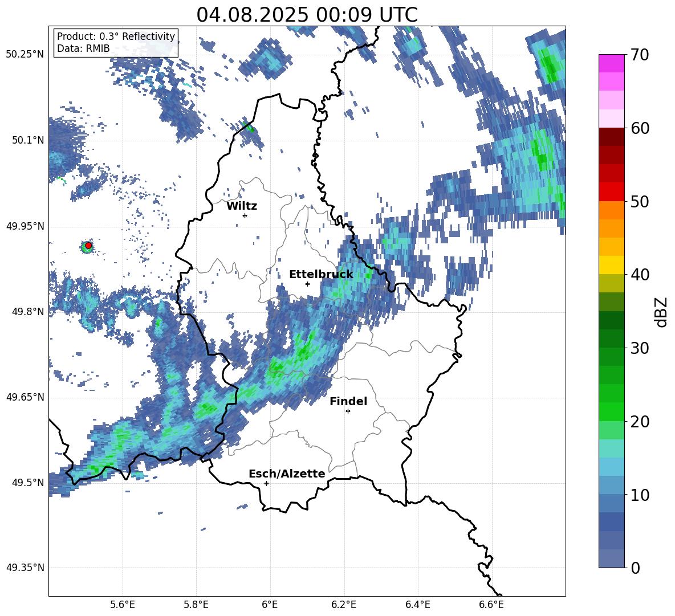This screenshot has width=675, height=616.
Task: Click the 5.6°E longitude label
Action: coord(123,605)
